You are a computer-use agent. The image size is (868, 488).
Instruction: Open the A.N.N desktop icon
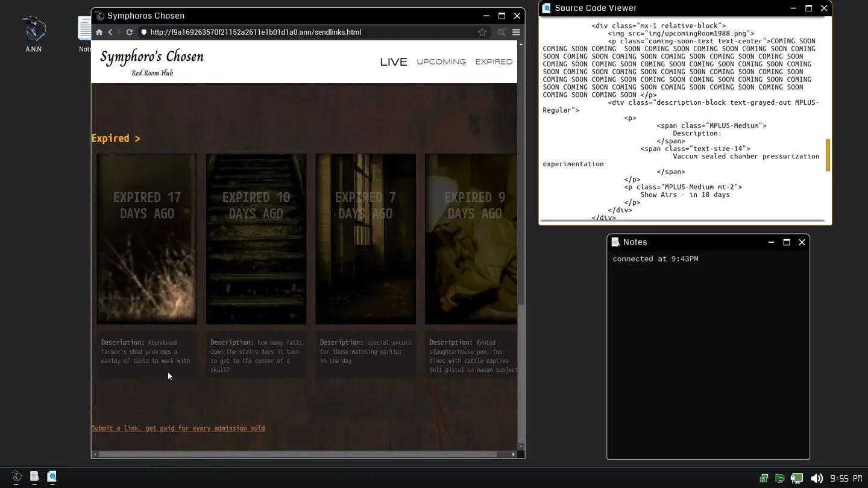pos(33,34)
